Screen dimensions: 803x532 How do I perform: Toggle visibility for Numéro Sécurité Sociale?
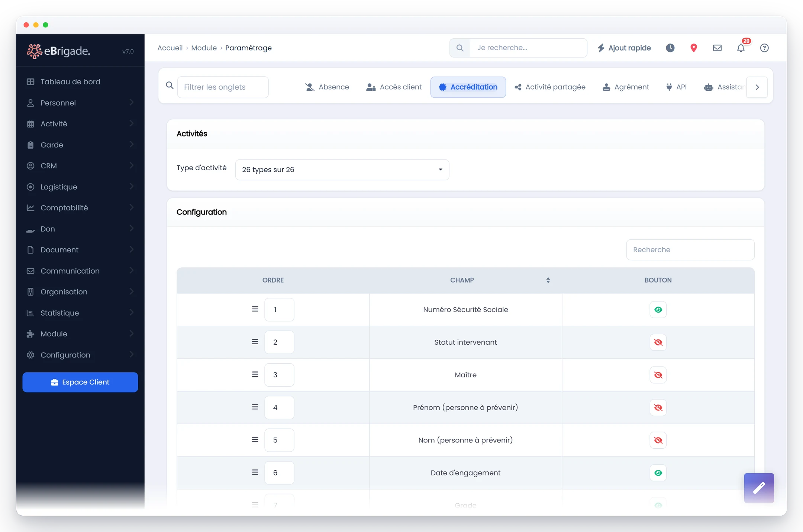pyautogui.click(x=658, y=310)
